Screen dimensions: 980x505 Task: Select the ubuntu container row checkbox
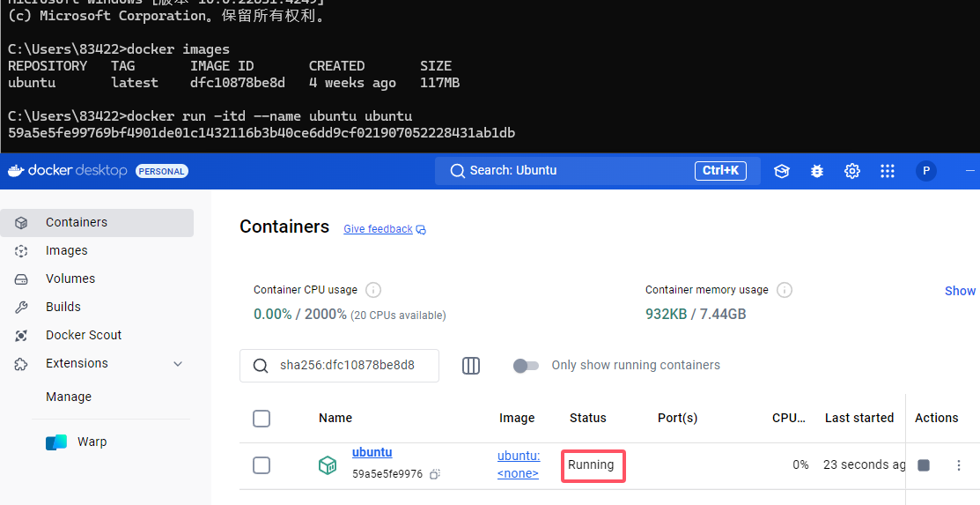click(x=262, y=465)
